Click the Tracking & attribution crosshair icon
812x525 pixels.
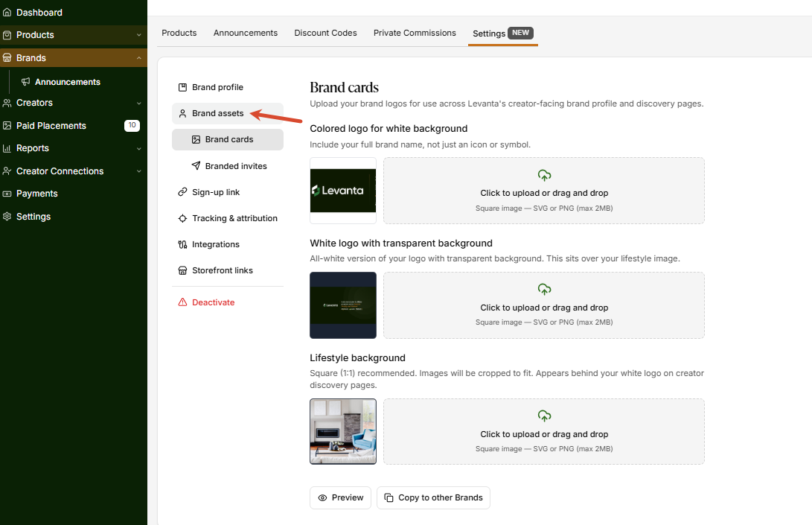click(182, 218)
